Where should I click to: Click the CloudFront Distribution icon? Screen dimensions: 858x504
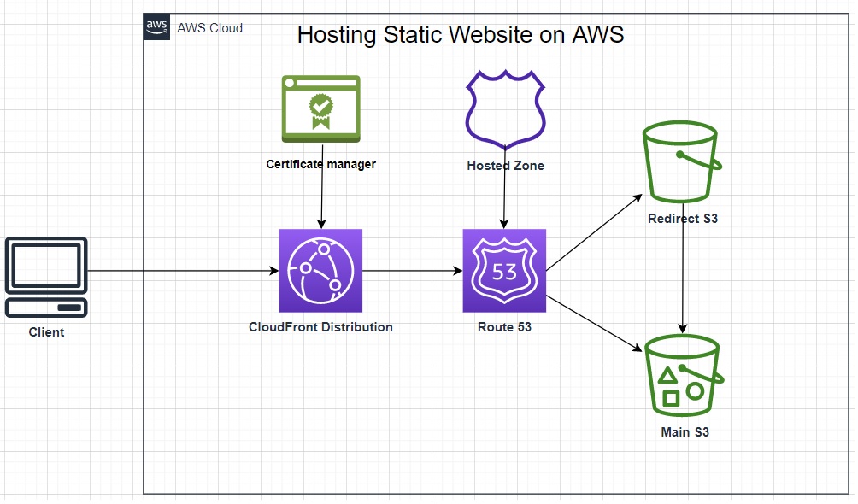click(320, 271)
